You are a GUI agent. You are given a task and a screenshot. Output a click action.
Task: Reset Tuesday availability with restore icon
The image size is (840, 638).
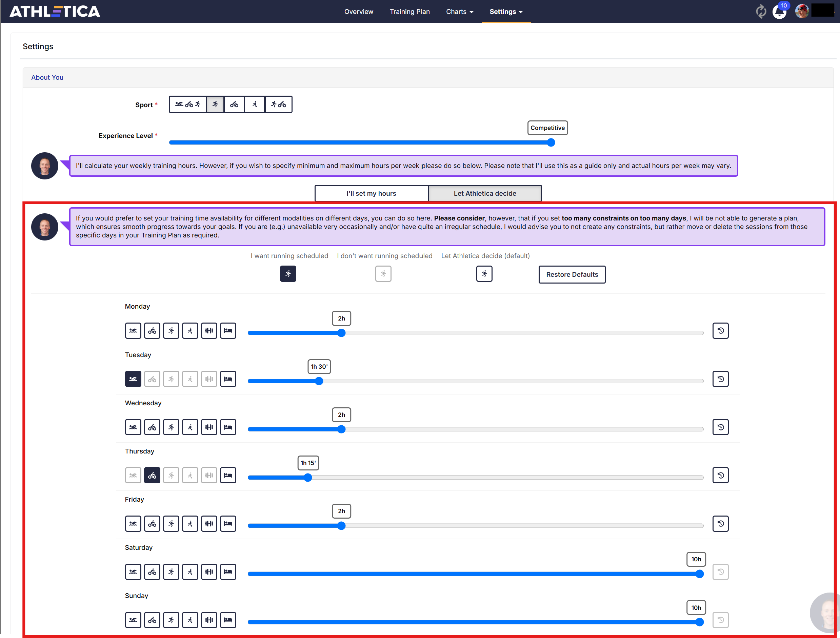(x=720, y=379)
